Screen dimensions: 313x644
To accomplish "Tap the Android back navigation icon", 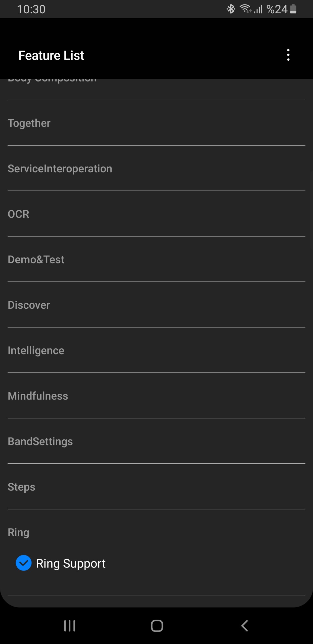I will [x=244, y=626].
